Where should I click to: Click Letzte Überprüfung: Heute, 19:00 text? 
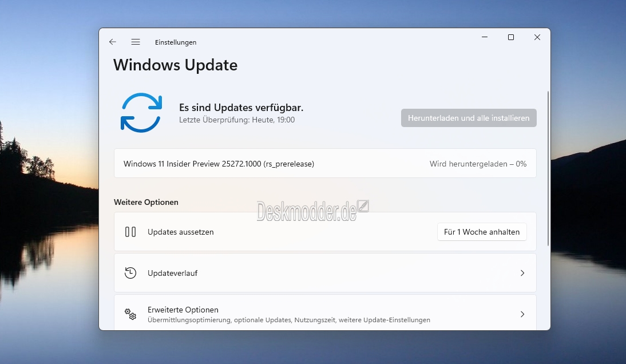coord(237,120)
